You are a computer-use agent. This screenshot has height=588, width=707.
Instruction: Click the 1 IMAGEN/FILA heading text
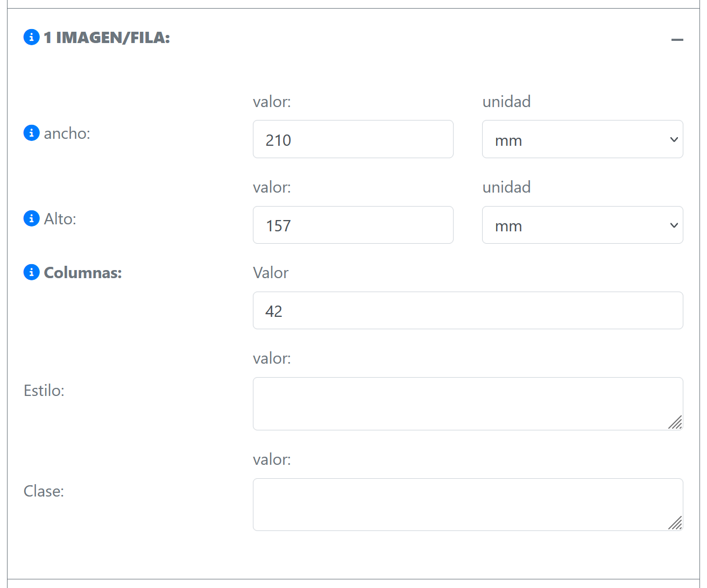(x=107, y=38)
